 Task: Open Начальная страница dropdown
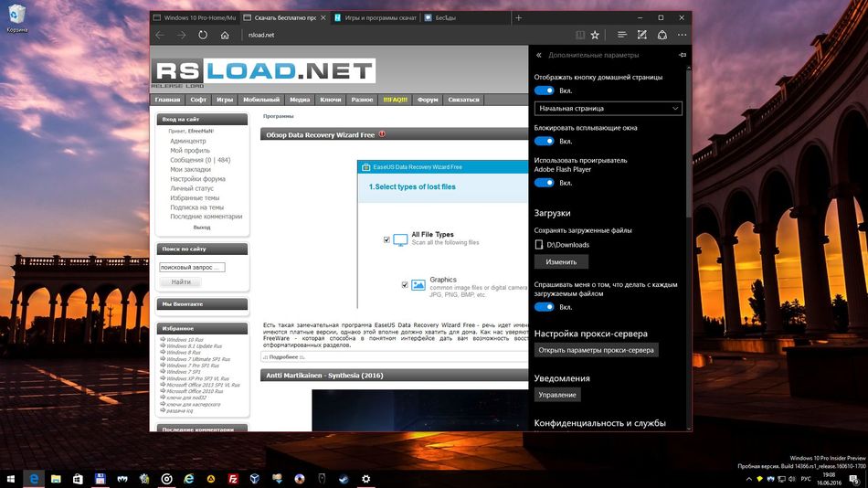pos(609,109)
